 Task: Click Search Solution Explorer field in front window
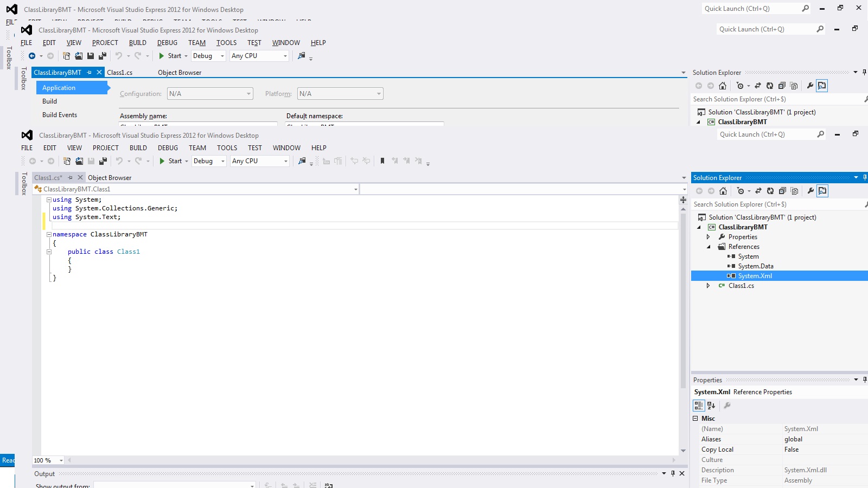(x=776, y=204)
